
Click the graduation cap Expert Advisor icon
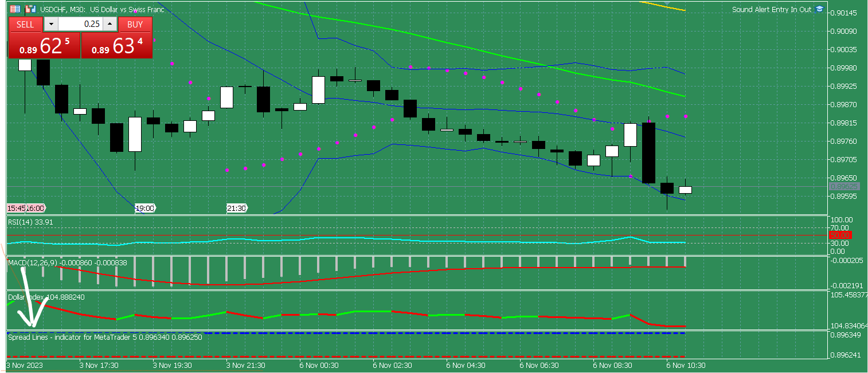click(819, 9)
